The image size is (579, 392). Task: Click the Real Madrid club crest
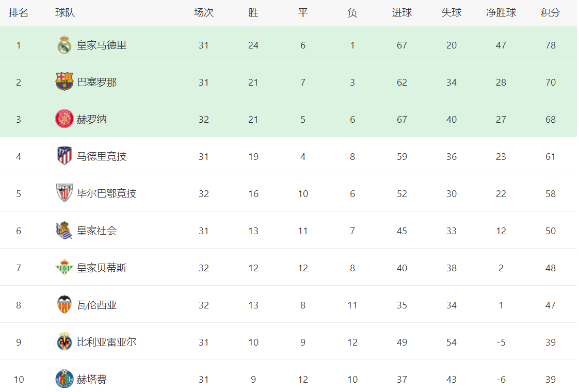pos(65,45)
